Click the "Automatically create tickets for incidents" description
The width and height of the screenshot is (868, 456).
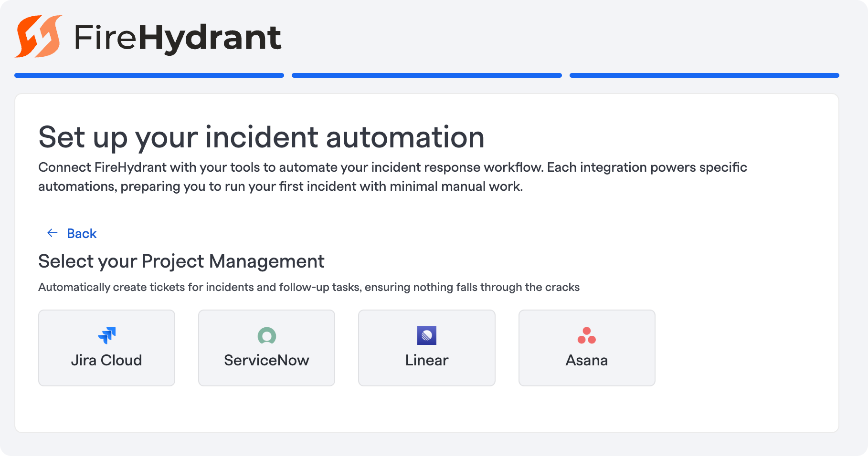point(309,287)
